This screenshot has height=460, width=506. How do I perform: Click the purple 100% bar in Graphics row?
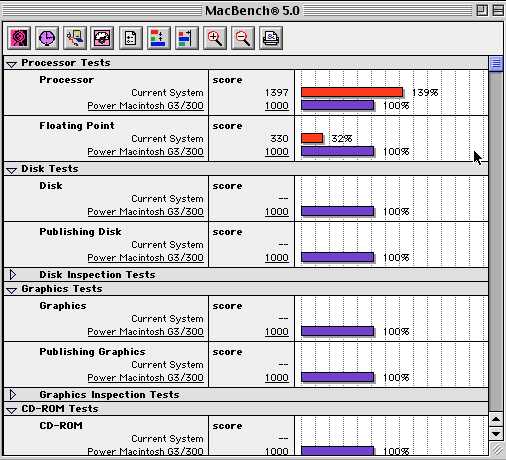coord(337,331)
